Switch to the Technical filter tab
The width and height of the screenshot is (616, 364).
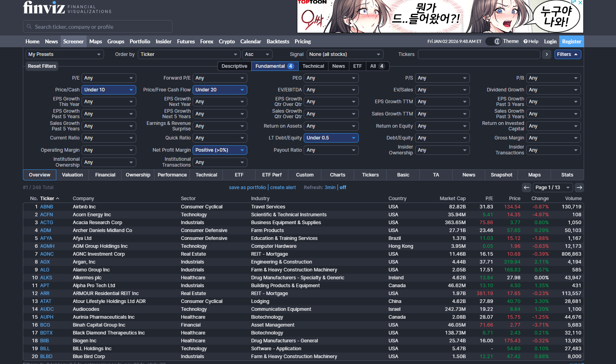(313, 66)
